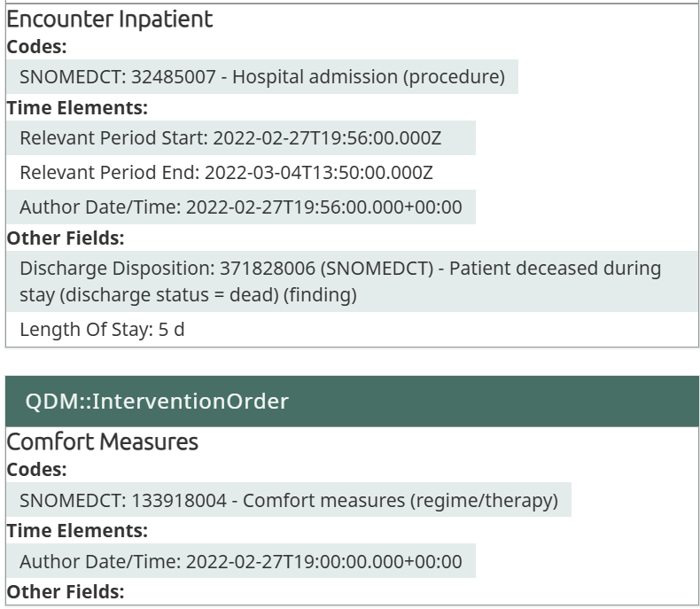This screenshot has width=700, height=609.
Task: Click the QDM::InterventionOrder green header bar
Action: point(352,402)
